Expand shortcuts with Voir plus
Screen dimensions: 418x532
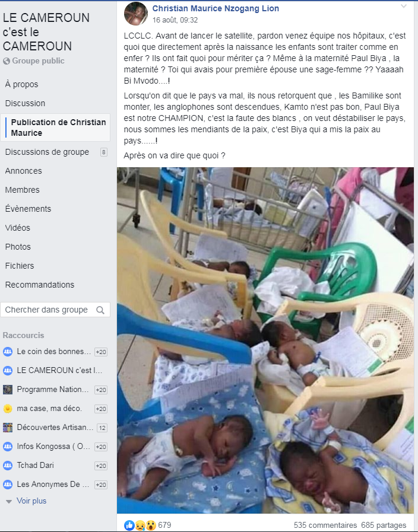pyautogui.click(x=31, y=501)
